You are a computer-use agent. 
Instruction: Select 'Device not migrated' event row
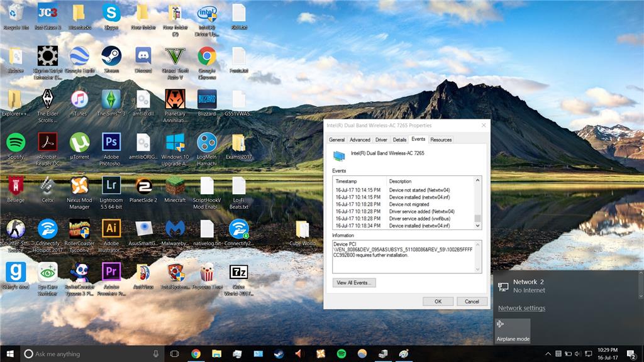tap(404, 204)
